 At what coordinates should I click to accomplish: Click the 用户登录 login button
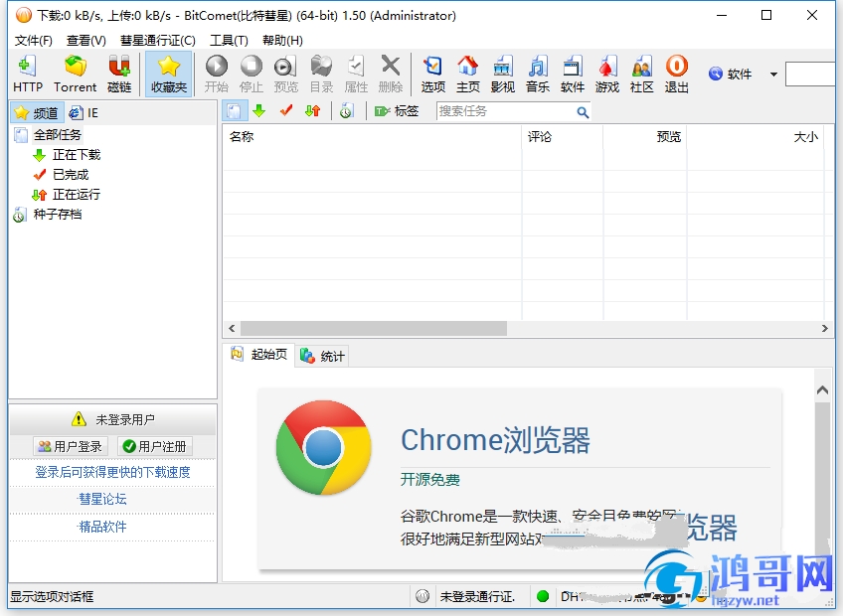click(71, 447)
